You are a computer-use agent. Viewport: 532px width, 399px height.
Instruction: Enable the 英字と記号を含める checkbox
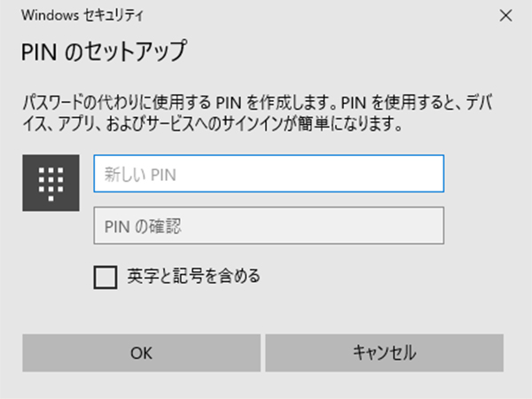pos(106,277)
